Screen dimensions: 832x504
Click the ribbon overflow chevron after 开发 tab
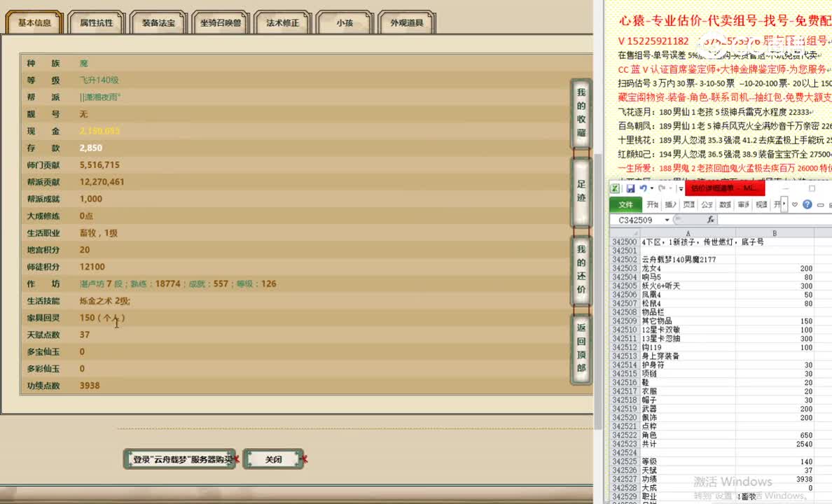coord(784,204)
